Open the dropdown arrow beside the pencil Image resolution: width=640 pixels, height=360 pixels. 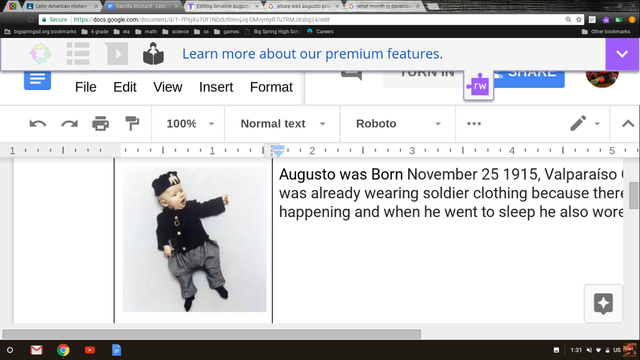tap(597, 124)
